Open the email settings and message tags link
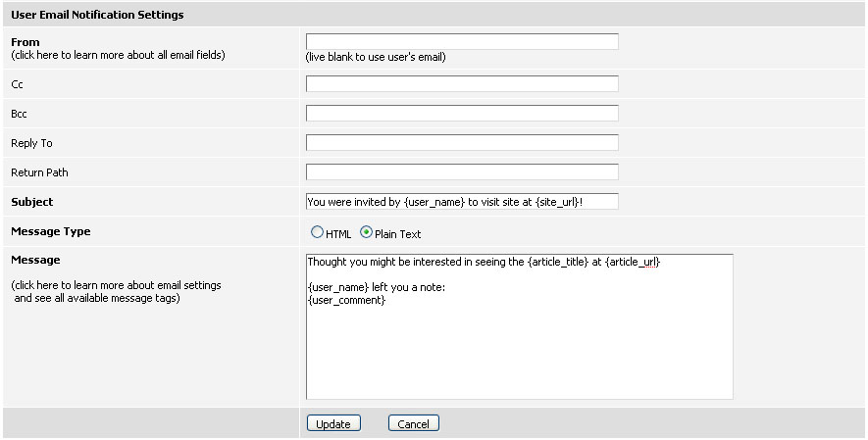 (x=117, y=292)
